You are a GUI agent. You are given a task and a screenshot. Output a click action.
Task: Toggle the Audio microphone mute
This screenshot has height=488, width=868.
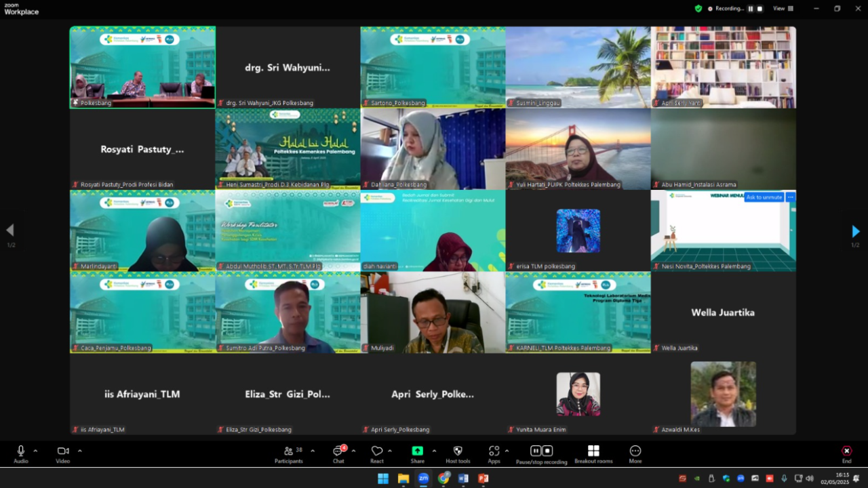click(21, 453)
